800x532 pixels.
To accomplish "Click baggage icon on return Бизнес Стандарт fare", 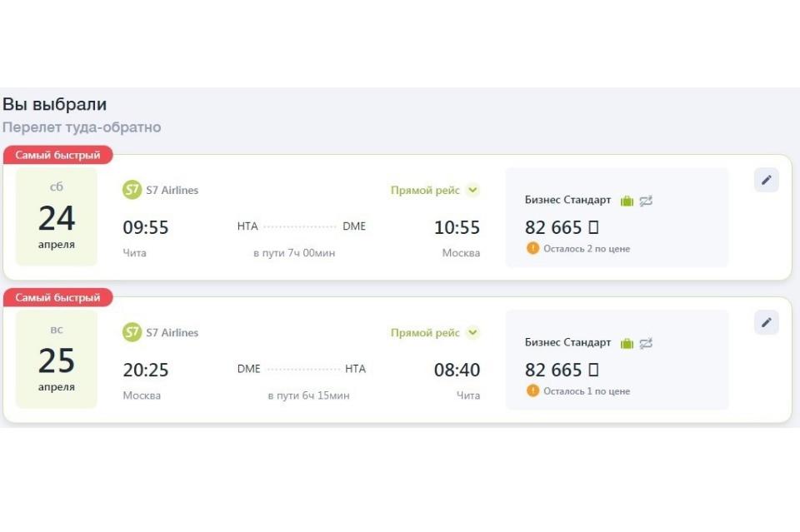I will [x=627, y=344].
